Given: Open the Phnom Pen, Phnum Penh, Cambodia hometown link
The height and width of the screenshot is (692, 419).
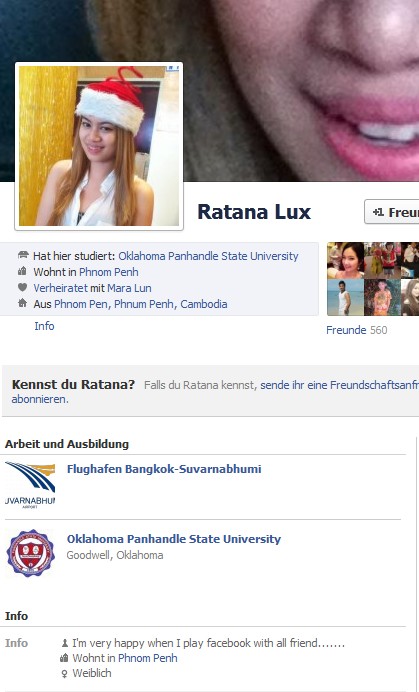Looking at the screenshot, I should (140, 304).
